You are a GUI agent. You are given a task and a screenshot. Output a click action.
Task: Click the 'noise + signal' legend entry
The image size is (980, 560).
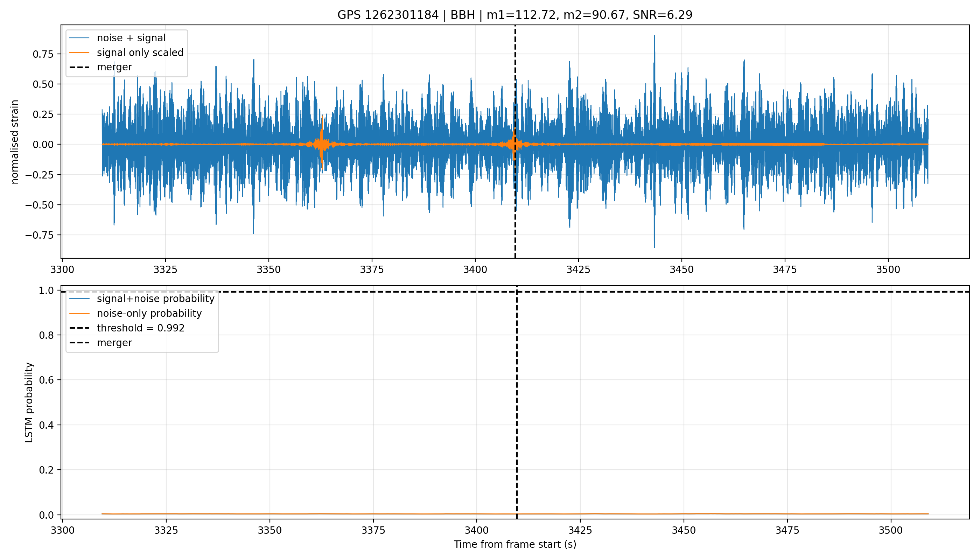[131, 38]
